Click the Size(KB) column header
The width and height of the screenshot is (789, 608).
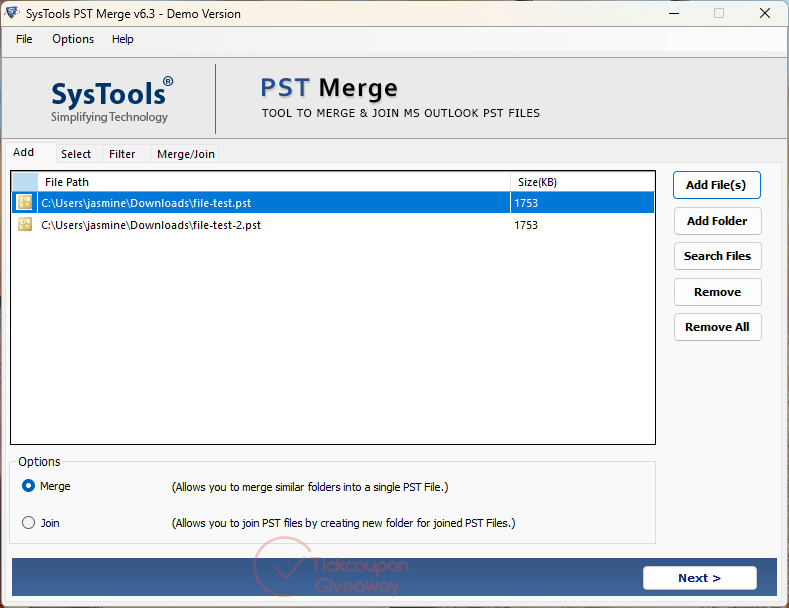583,182
